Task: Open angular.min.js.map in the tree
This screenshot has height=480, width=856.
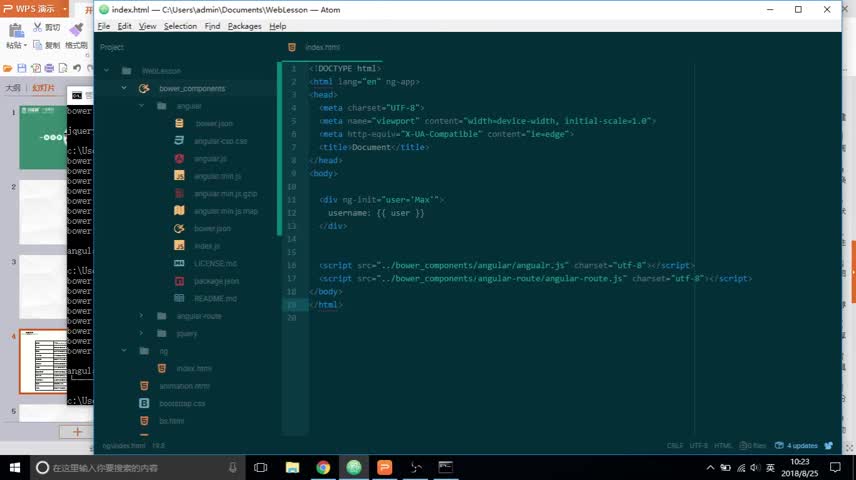Action: coord(226,211)
